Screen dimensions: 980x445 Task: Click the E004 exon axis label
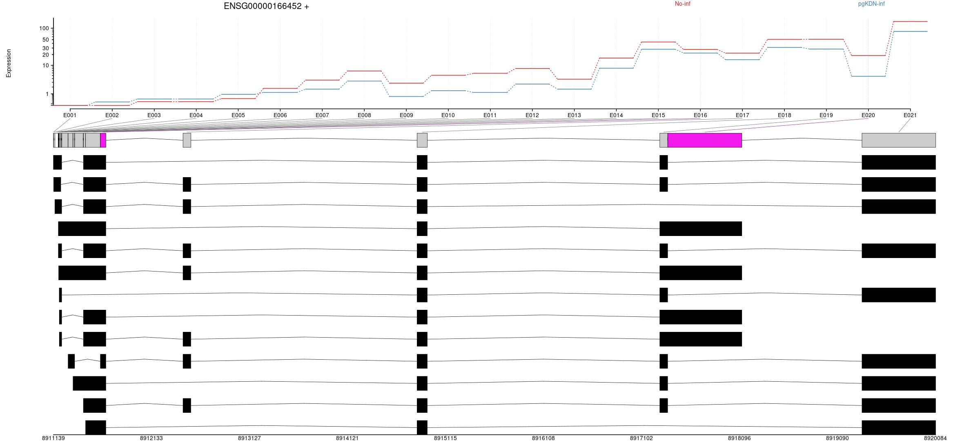(x=196, y=115)
